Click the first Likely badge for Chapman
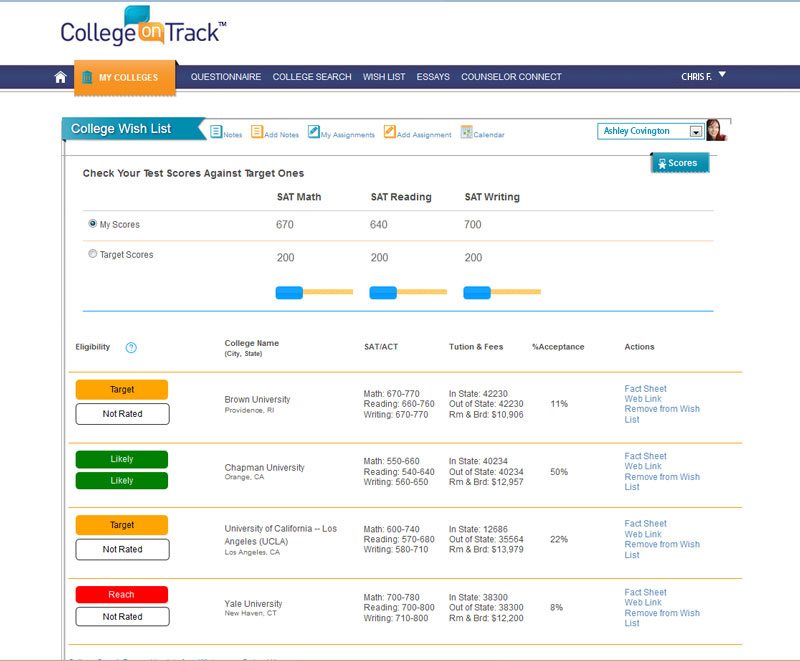Image resolution: width=800 pixels, height=661 pixels. (x=122, y=459)
